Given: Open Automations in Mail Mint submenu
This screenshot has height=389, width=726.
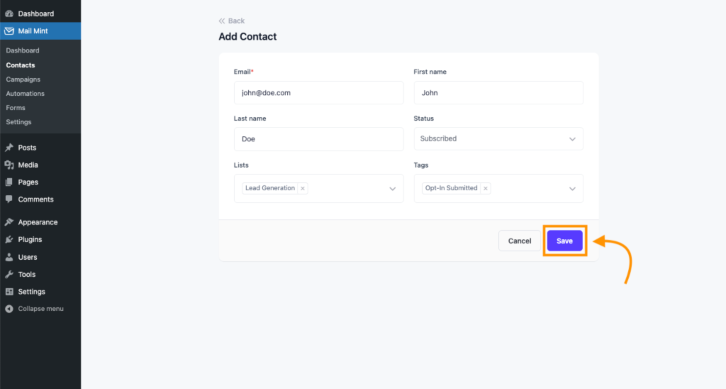Looking at the screenshot, I should coord(25,94).
